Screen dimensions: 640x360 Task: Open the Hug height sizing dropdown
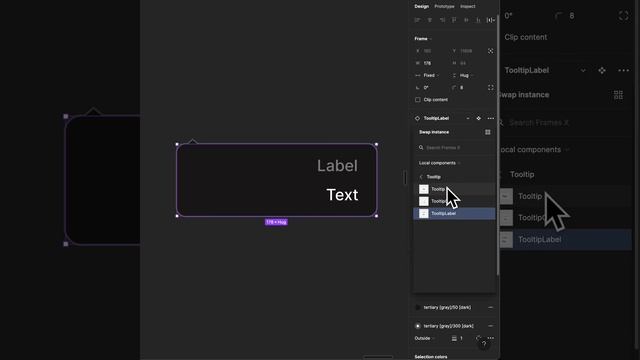coord(467,76)
